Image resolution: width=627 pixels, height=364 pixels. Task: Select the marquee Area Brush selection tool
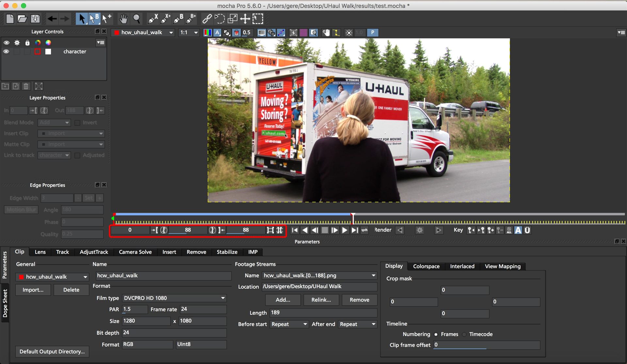tap(258, 19)
